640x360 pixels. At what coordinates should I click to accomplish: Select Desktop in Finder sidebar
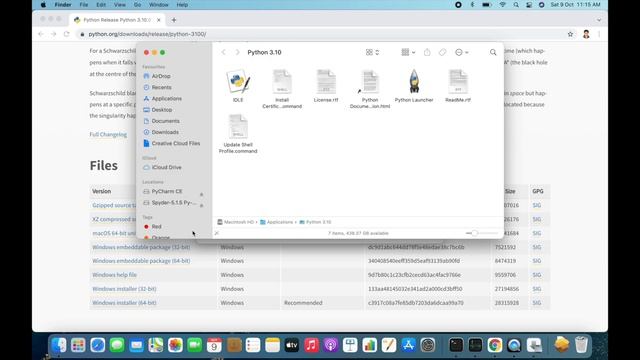pyautogui.click(x=162, y=110)
